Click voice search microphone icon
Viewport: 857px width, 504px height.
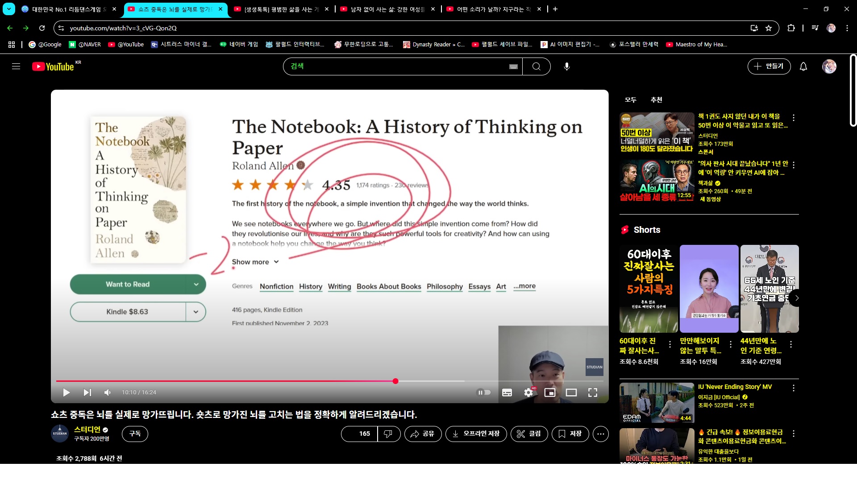coord(566,66)
